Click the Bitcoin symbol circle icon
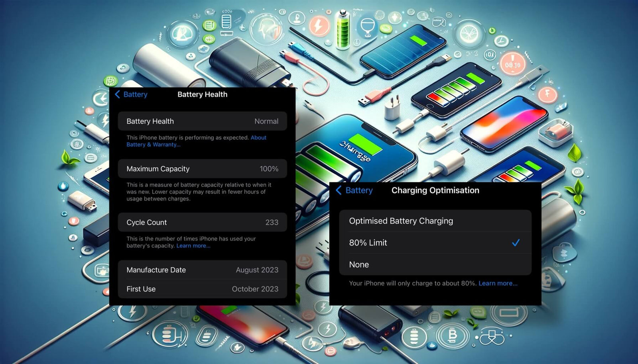 452,336
